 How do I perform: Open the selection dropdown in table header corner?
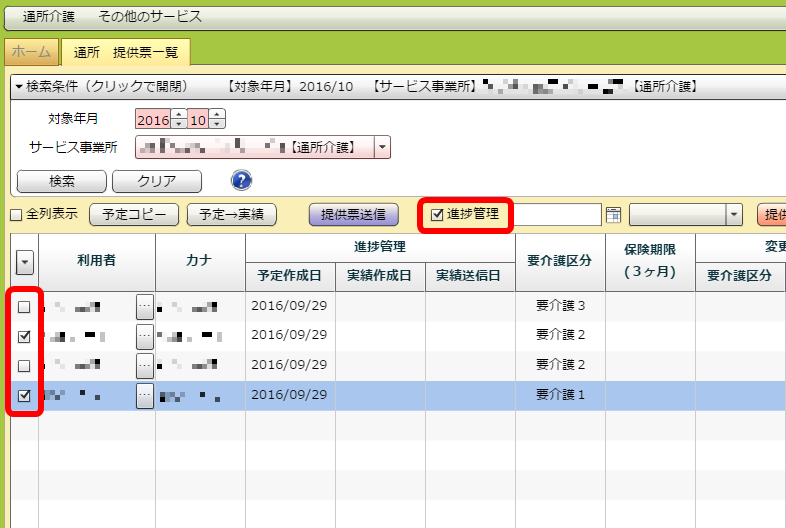pyautogui.click(x=24, y=262)
